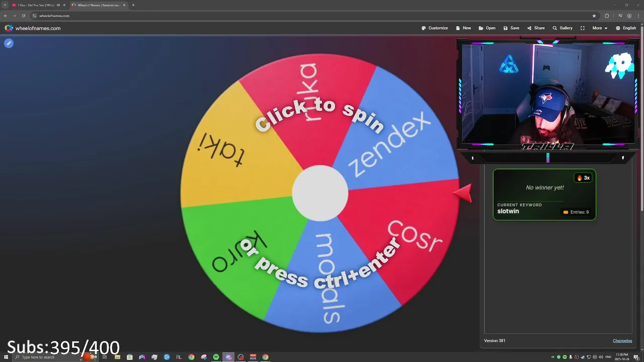Image resolution: width=644 pixels, height=362 pixels.
Task: Open a saved wheel
Action: tap(487, 28)
